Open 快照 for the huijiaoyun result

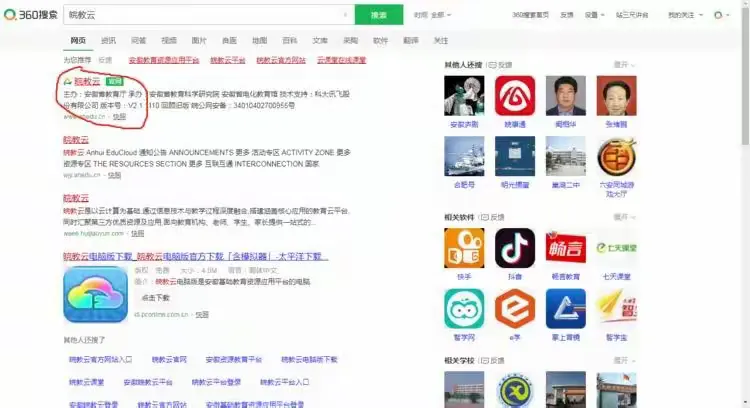point(138,233)
